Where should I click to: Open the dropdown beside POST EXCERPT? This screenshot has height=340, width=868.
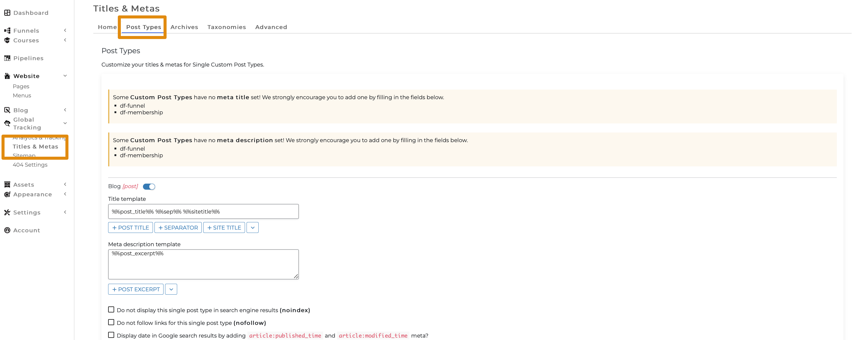[171, 289]
